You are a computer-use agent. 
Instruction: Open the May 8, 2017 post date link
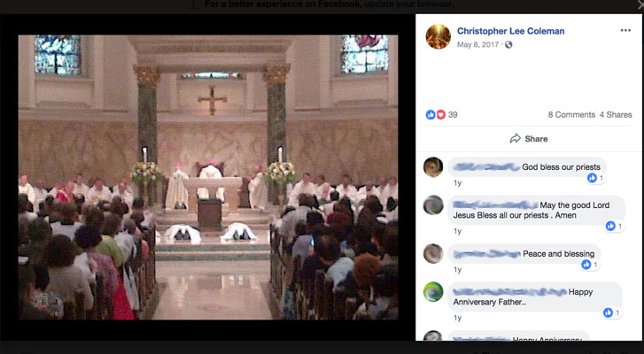pyautogui.click(x=478, y=44)
